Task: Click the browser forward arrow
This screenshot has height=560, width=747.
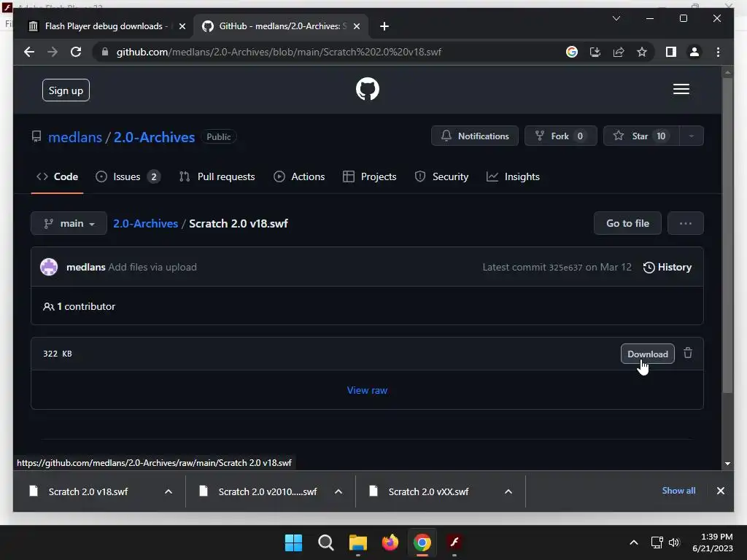Action: (53, 52)
